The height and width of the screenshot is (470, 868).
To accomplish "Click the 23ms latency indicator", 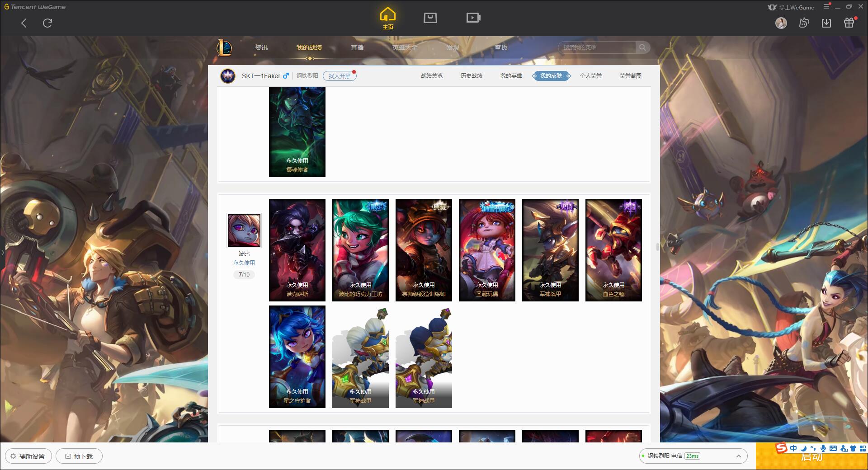I will pyautogui.click(x=692, y=456).
